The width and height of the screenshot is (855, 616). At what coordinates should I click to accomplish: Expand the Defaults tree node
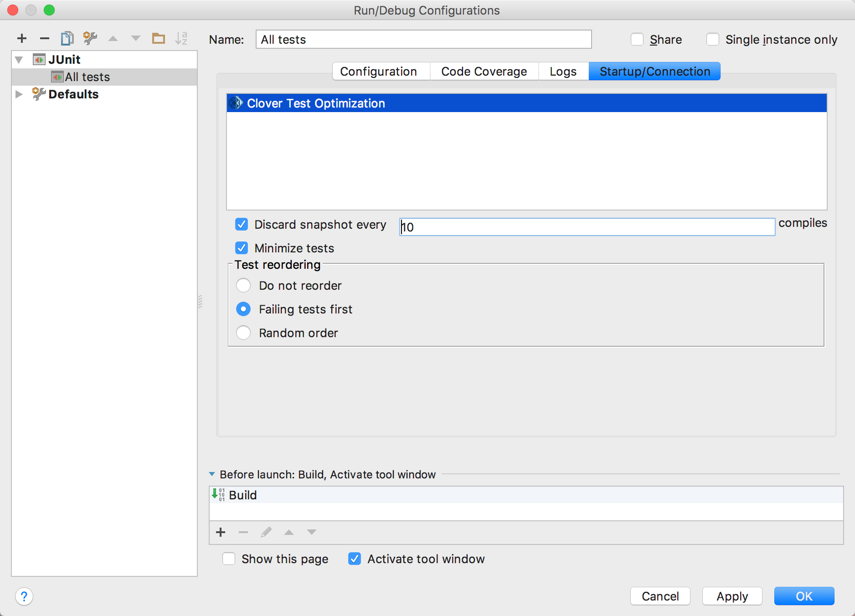point(19,94)
